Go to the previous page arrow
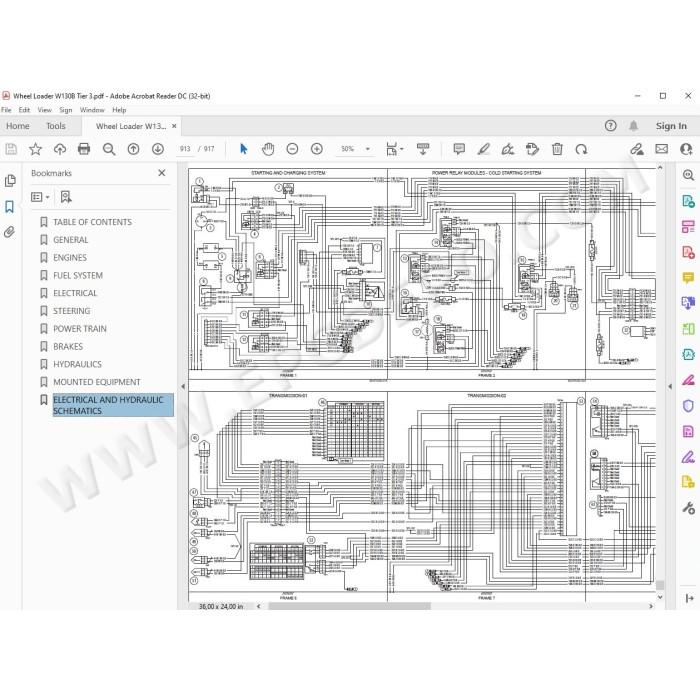Screen dimensions: 700x700 [133, 149]
